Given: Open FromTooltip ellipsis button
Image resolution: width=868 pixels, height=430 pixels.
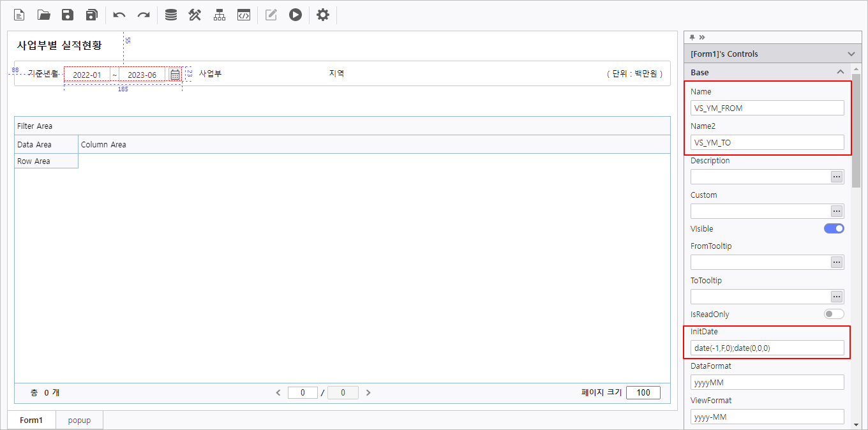Looking at the screenshot, I should pyautogui.click(x=837, y=262).
